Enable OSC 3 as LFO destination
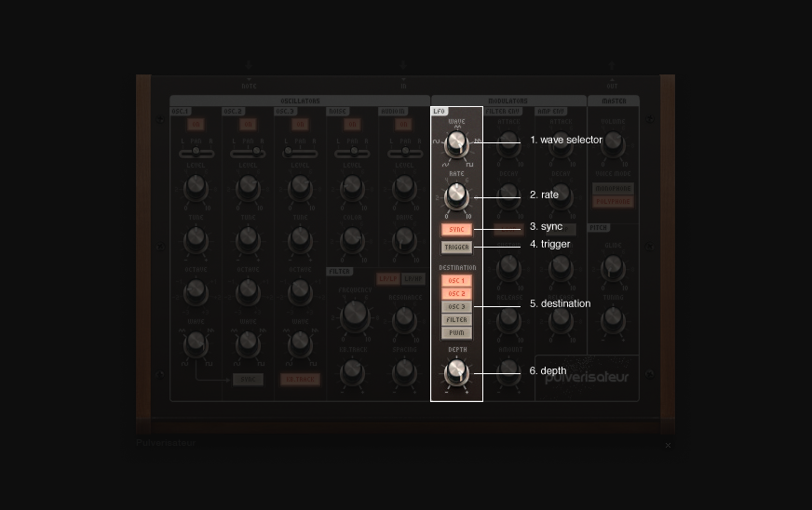The image size is (812, 510). point(456,306)
